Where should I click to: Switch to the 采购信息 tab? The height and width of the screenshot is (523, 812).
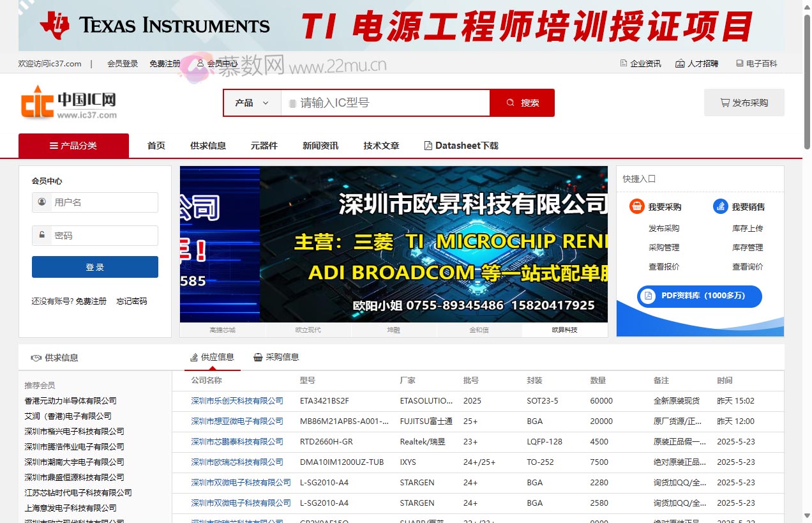[276, 357]
